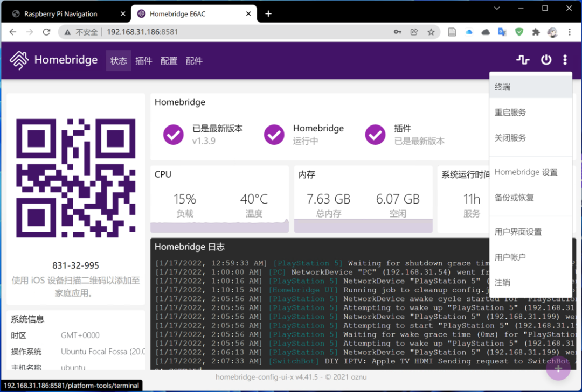Click the floating plus button
This screenshot has width=582, height=392.
point(558,368)
